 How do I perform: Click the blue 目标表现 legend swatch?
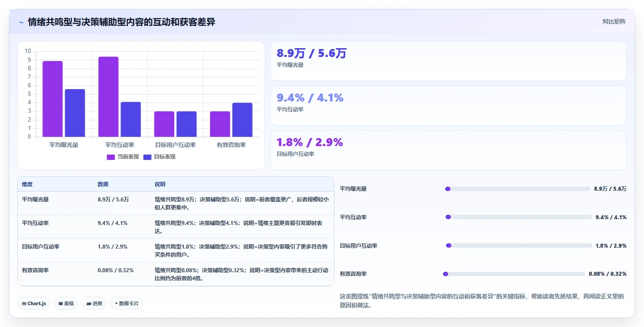tap(148, 157)
